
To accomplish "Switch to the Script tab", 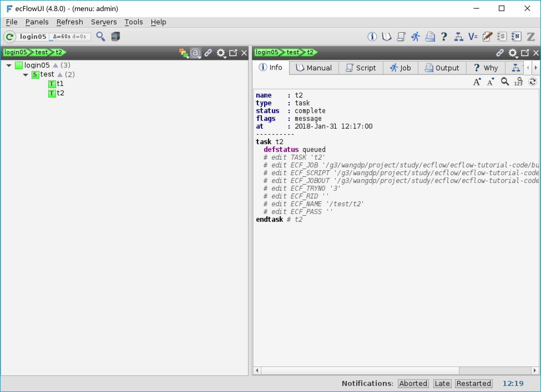I will 361,68.
